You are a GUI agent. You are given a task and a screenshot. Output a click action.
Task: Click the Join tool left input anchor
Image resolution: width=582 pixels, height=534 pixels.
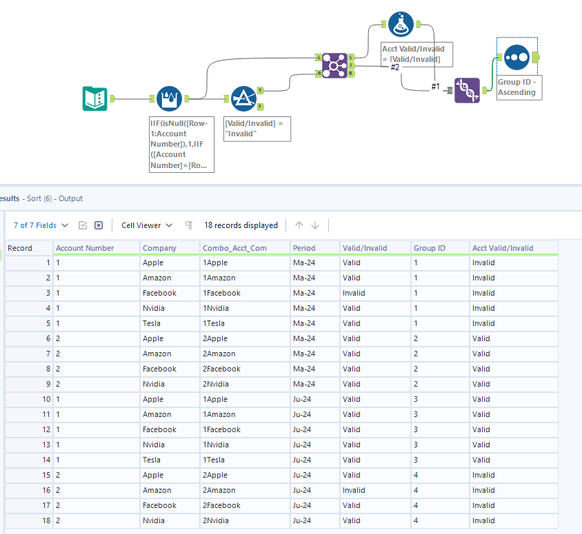[318, 58]
